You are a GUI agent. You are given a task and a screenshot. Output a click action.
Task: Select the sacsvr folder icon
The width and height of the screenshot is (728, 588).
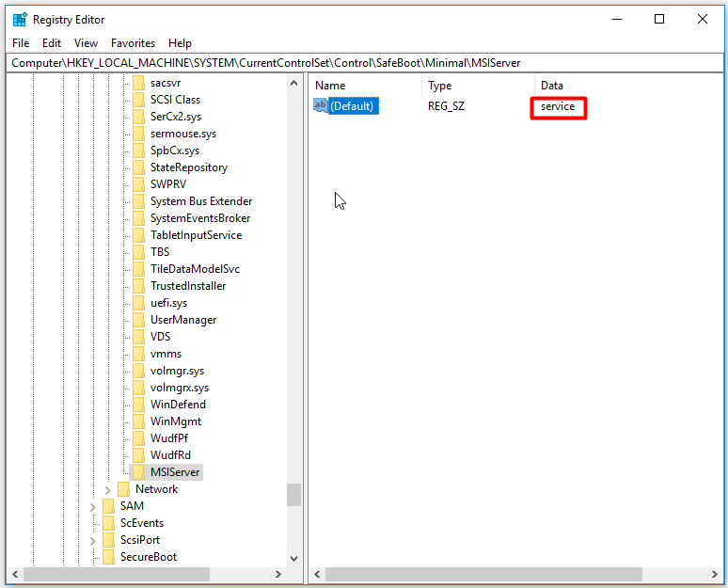pos(138,83)
